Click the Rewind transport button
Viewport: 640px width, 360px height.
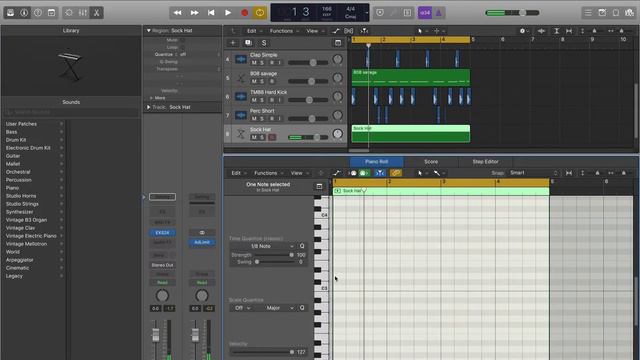tap(178, 13)
